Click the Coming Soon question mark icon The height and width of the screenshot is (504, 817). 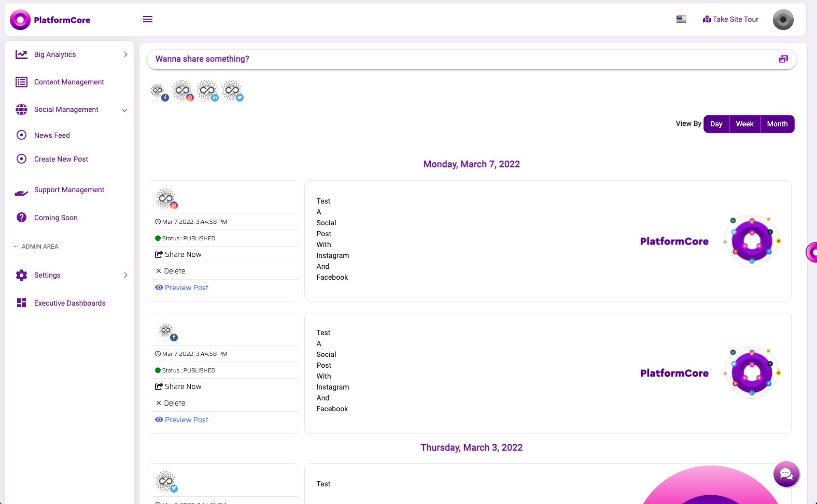pyautogui.click(x=21, y=218)
